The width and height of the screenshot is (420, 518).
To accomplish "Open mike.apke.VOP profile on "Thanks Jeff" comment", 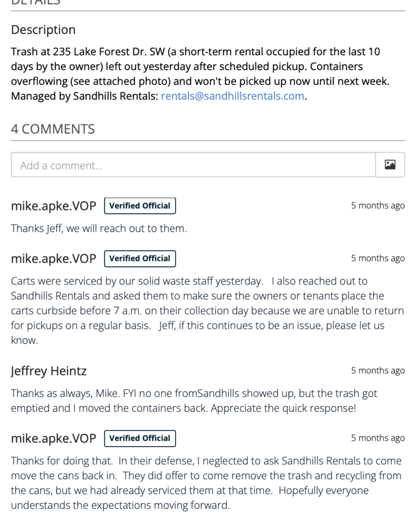I will (54, 206).
